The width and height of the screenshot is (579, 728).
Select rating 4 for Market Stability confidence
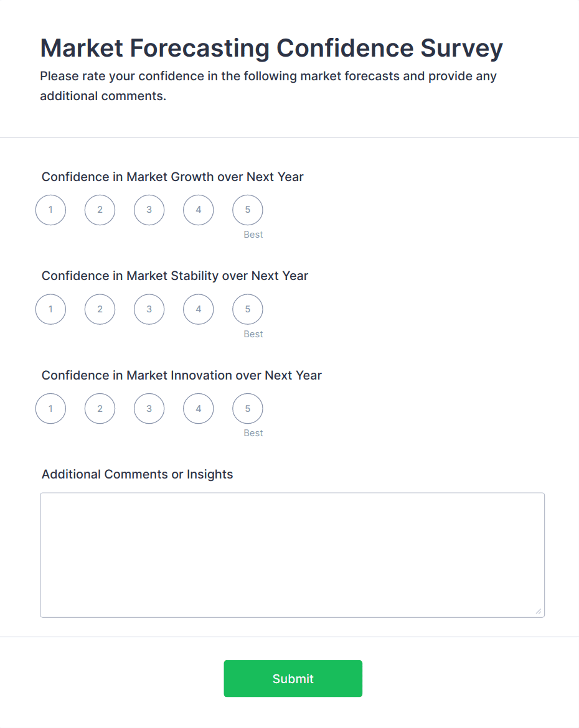198,309
